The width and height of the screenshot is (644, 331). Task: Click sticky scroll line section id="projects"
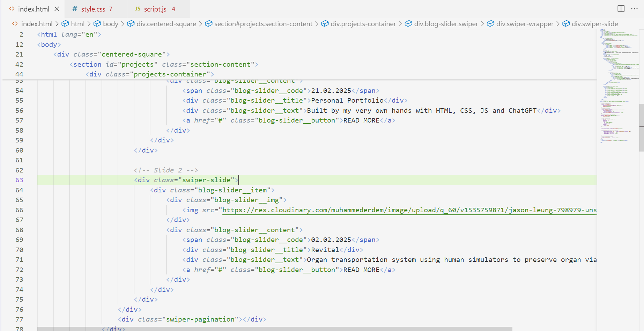(164, 64)
